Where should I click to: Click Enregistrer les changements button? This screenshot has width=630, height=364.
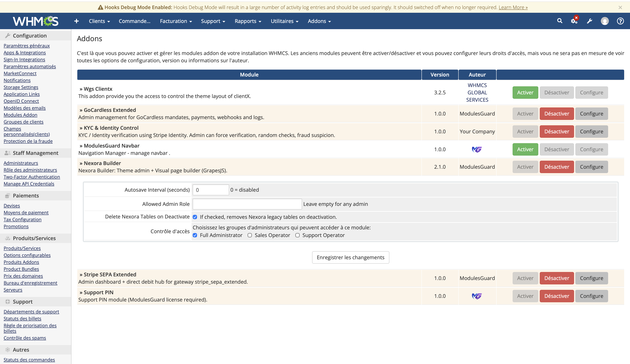pos(350,257)
